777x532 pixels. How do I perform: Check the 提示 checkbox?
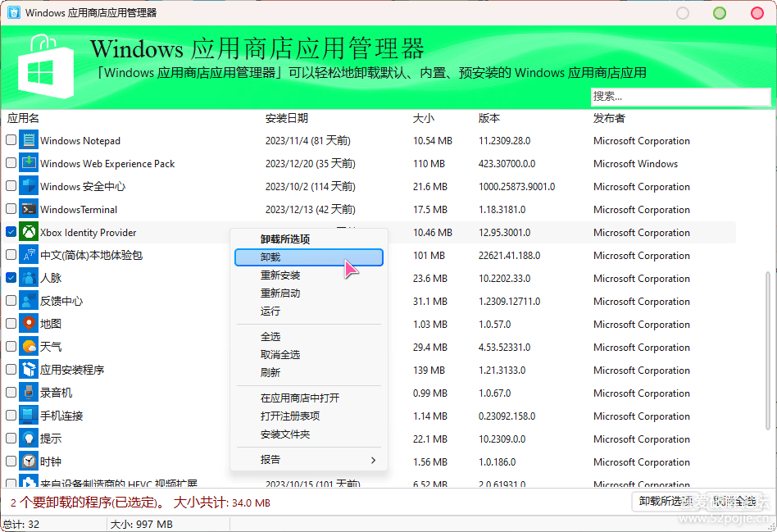[x=11, y=439]
